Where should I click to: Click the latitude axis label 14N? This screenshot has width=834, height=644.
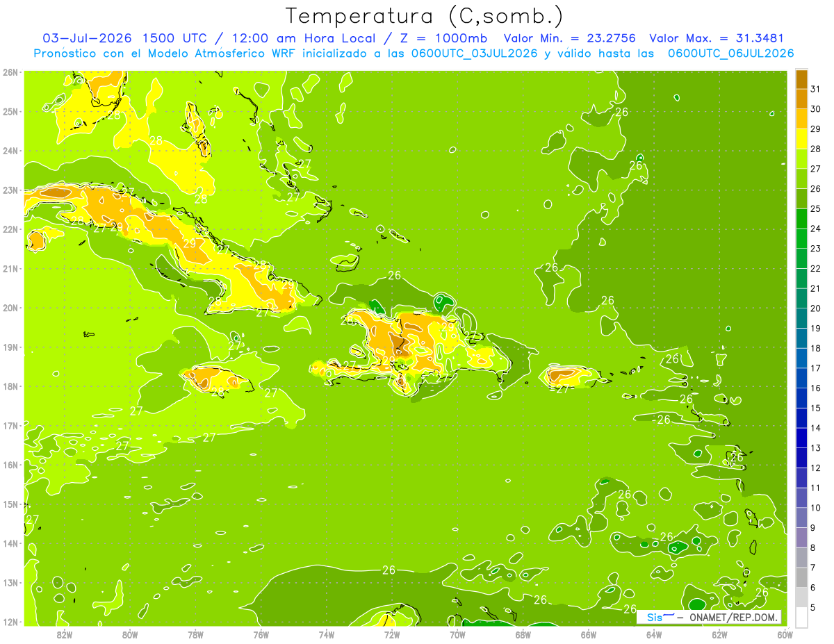tap(10, 543)
